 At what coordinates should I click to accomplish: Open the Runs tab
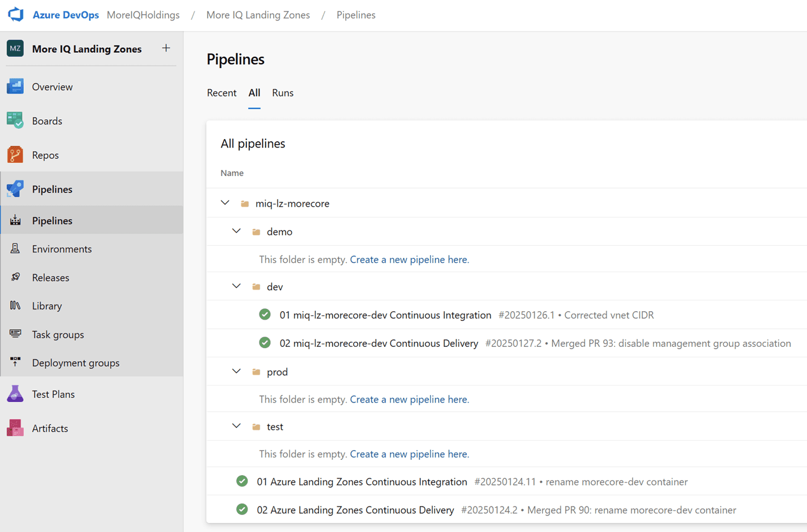point(282,93)
